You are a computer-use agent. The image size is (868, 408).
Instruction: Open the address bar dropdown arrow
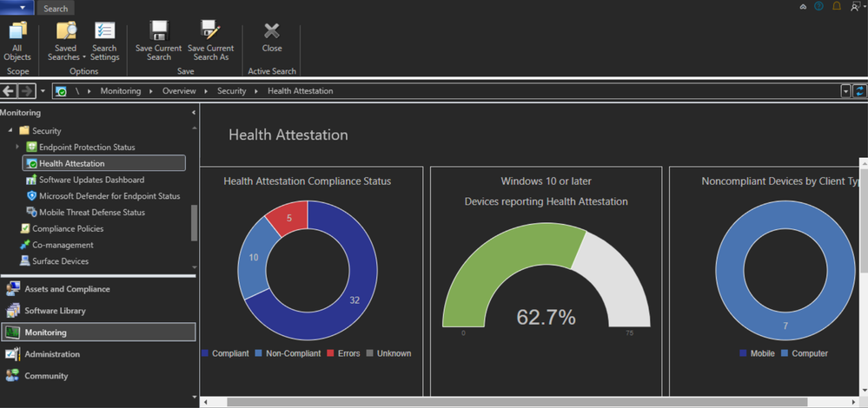(x=845, y=91)
